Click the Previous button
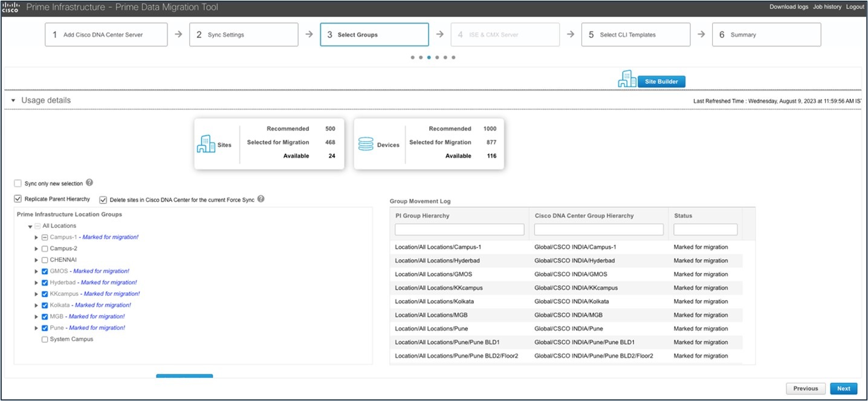868x401 pixels. click(805, 388)
